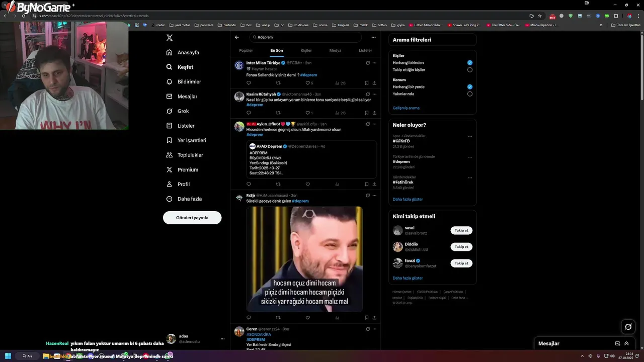The height and width of the screenshot is (362, 644).
Task: Bookmark Aykırı_Oflu61's post
Action: 366,184
